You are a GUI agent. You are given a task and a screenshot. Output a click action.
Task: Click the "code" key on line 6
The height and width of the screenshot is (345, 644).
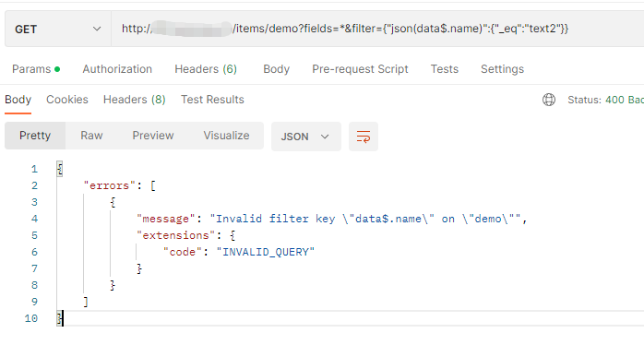click(x=183, y=252)
